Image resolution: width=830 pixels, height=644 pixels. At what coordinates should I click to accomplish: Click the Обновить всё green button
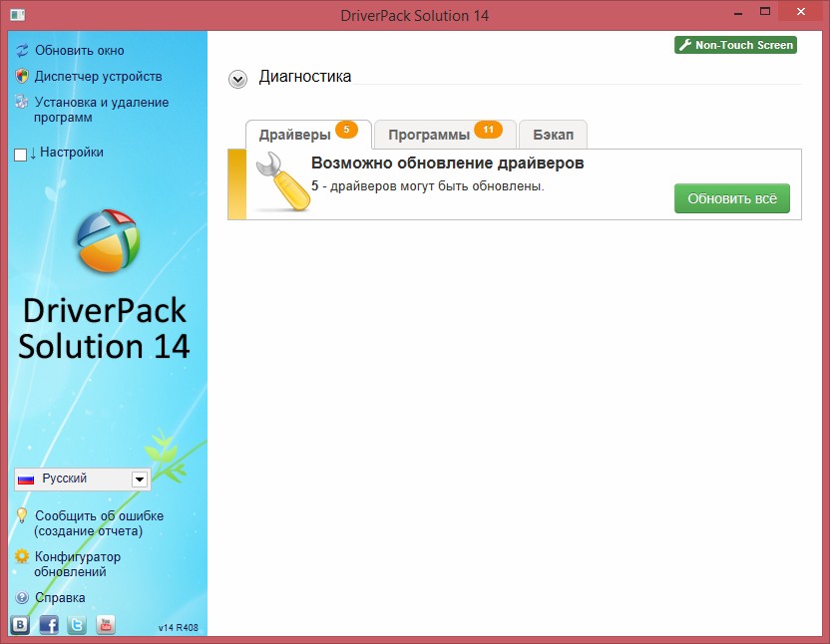[732, 198]
